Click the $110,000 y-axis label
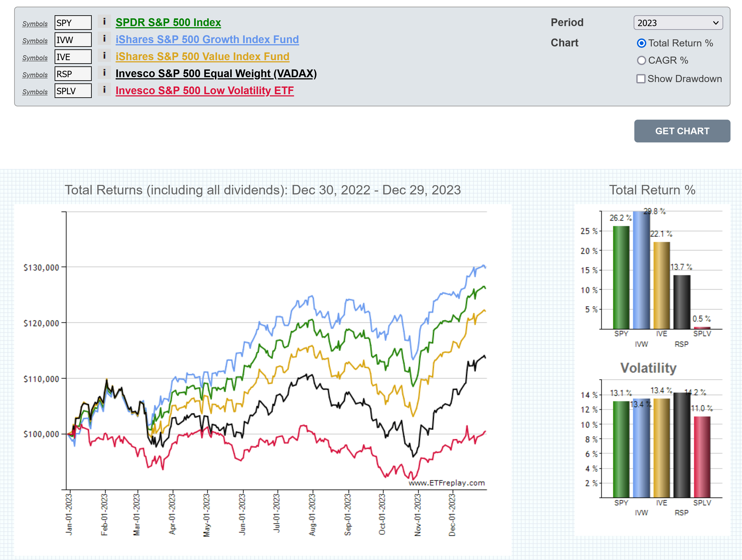This screenshot has height=560, width=742. pyautogui.click(x=41, y=379)
